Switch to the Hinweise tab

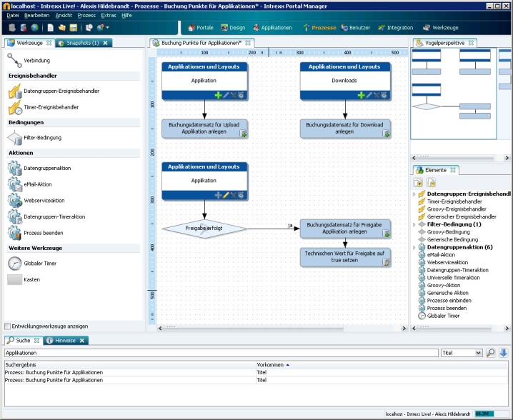coord(65,341)
